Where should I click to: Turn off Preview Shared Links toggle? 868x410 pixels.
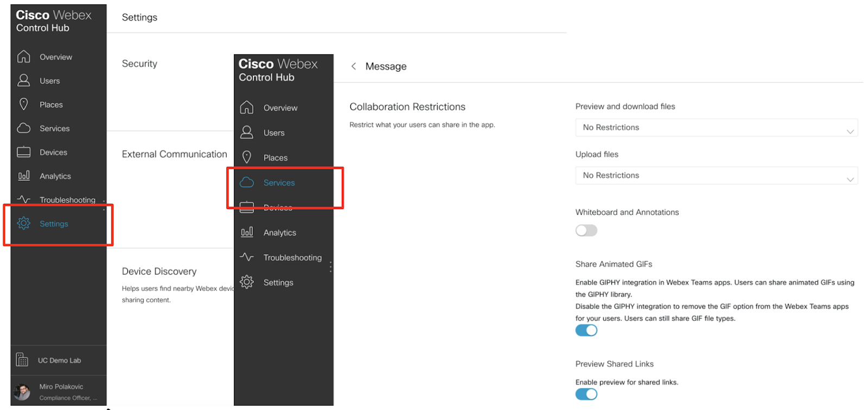pyautogui.click(x=586, y=394)
